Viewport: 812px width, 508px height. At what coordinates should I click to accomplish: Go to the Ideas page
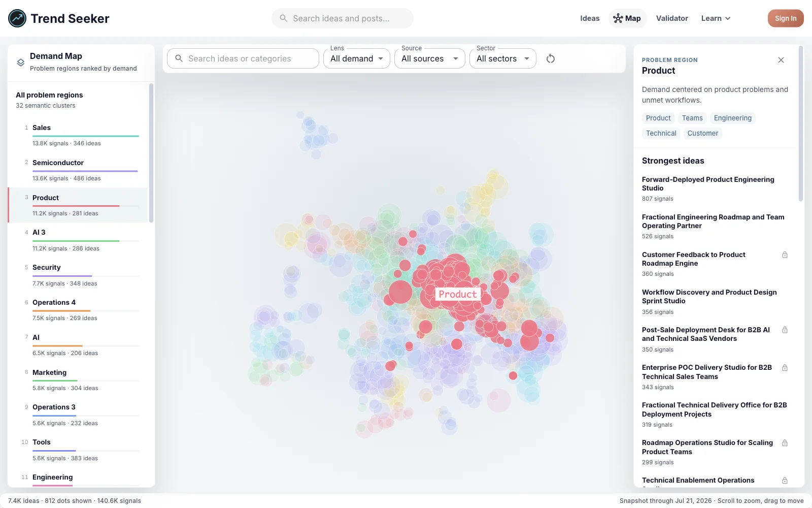pyautogui.click(x=590, y=18)
